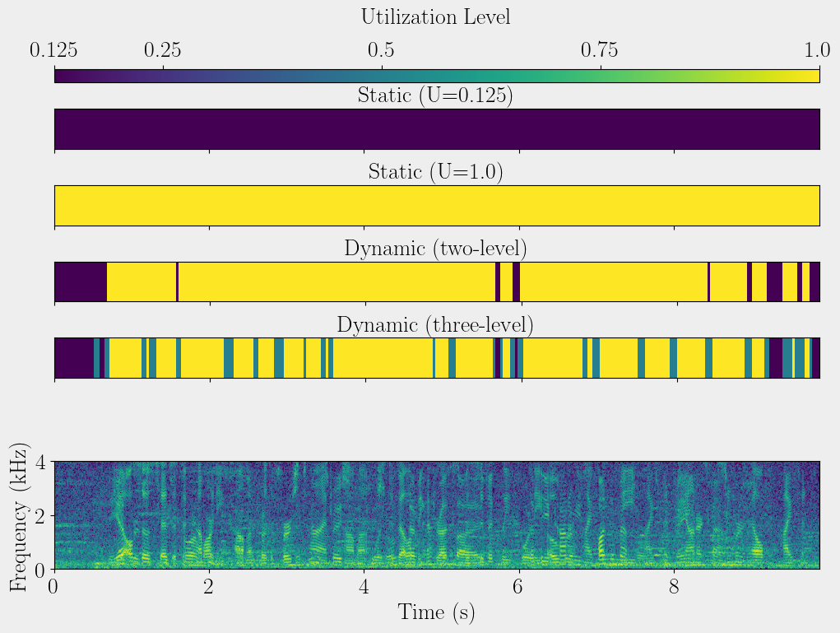Click inside the spectrogram plot
The height and width of the screenshot is (633, 840).
pos(436,514)
